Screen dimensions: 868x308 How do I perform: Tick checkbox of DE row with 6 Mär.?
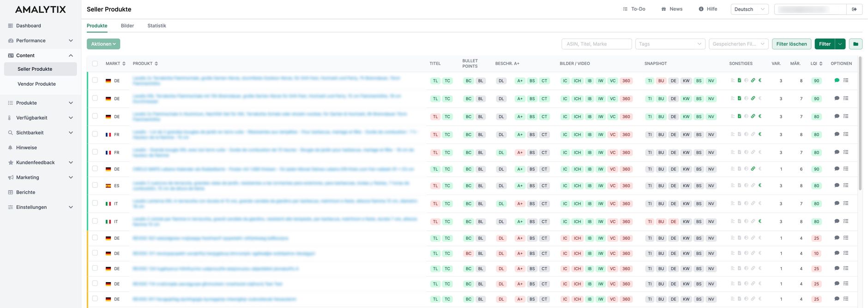[x=95, y=169]
